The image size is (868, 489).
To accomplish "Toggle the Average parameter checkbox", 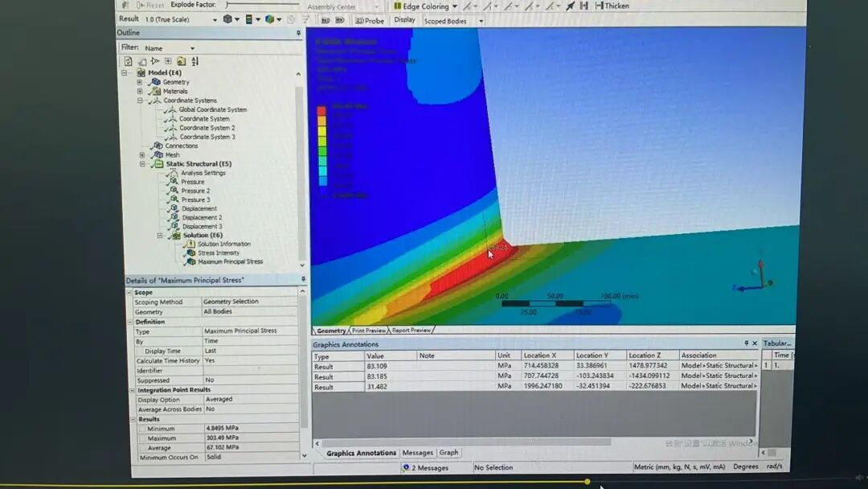I will (143, 447).
